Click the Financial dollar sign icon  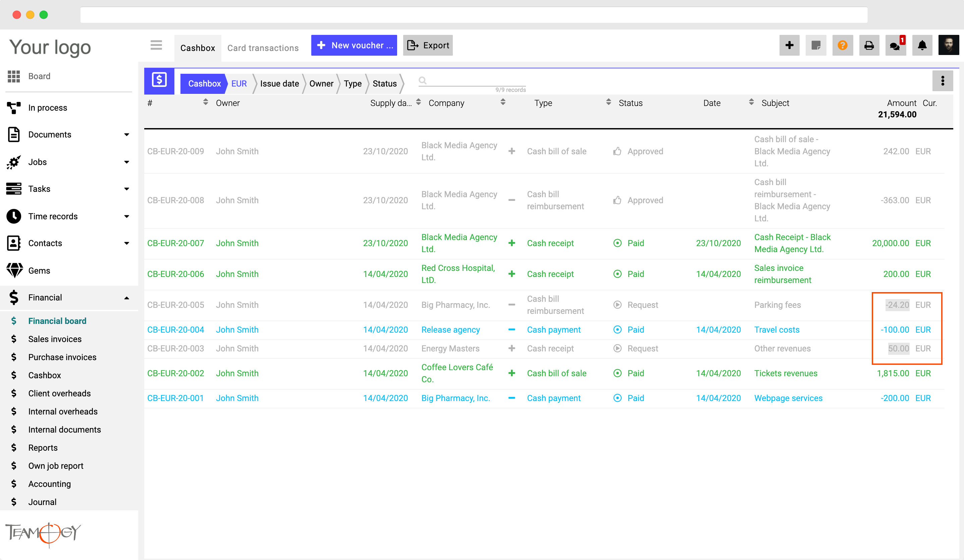[14, 297]
